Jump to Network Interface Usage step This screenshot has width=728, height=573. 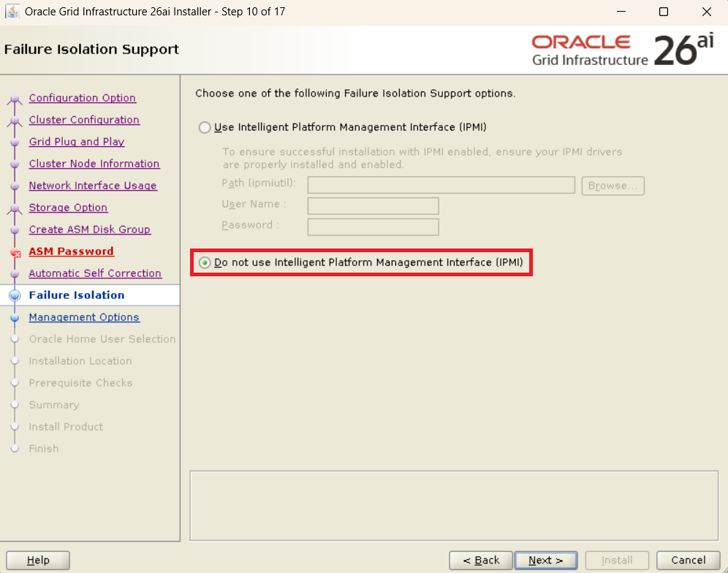[x=93, y=186]
